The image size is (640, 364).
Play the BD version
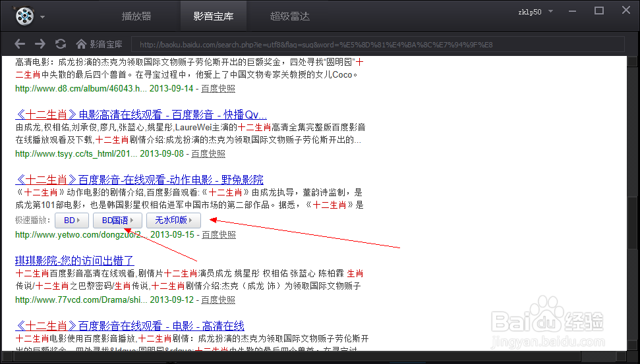click(72, 220)
